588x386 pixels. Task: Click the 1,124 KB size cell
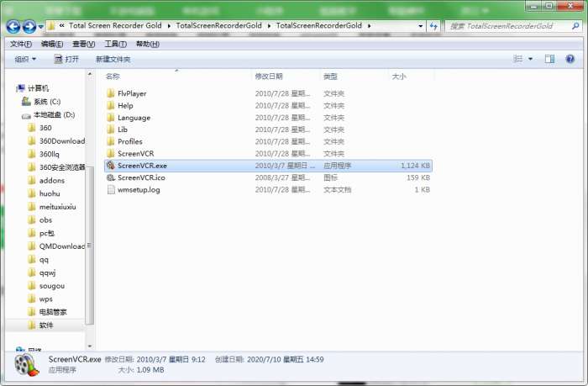point(415,165)
